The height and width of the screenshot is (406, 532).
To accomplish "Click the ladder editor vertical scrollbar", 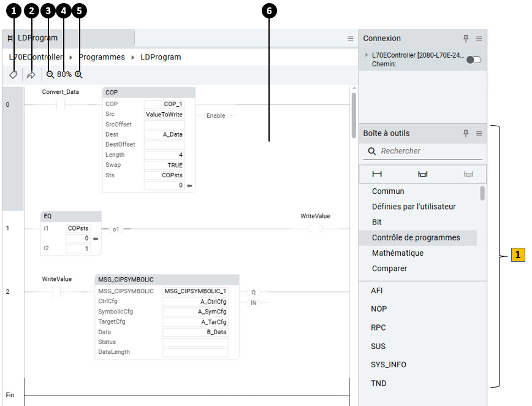I will pos(354,115).
